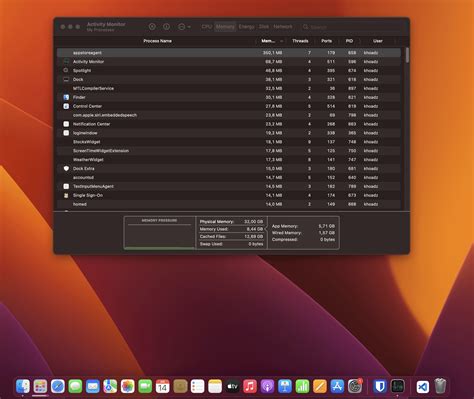Select the Dock Extra process row

tap(229, 169)
